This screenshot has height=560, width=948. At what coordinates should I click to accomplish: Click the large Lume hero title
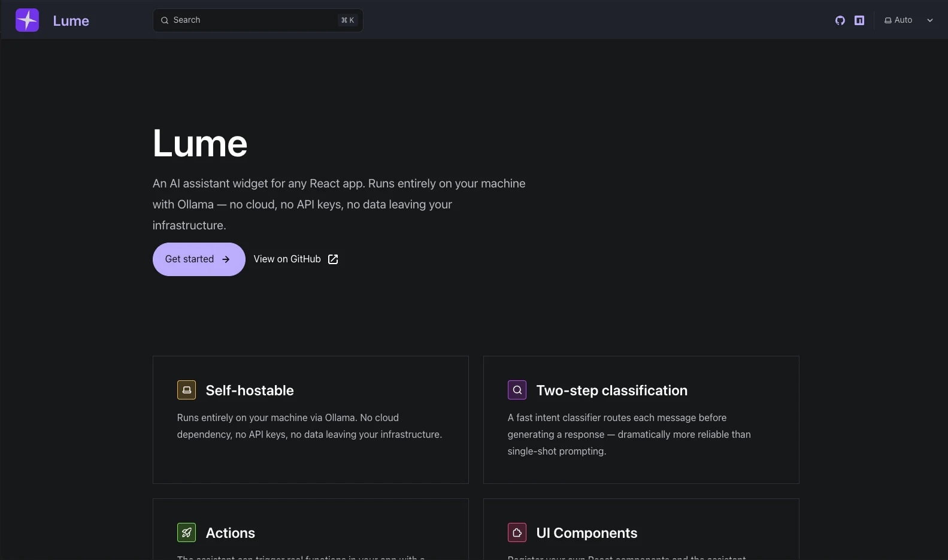200,144
